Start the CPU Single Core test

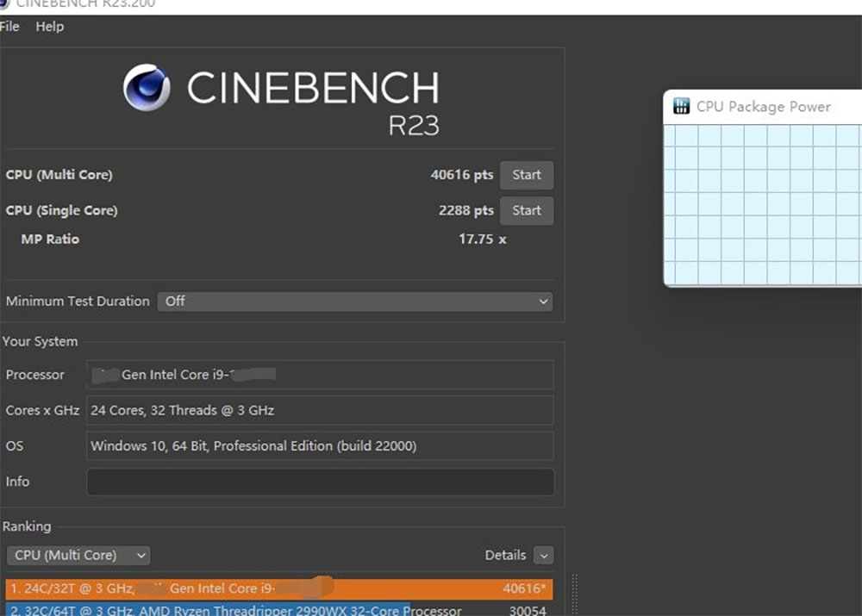click(x=526, y=210)
